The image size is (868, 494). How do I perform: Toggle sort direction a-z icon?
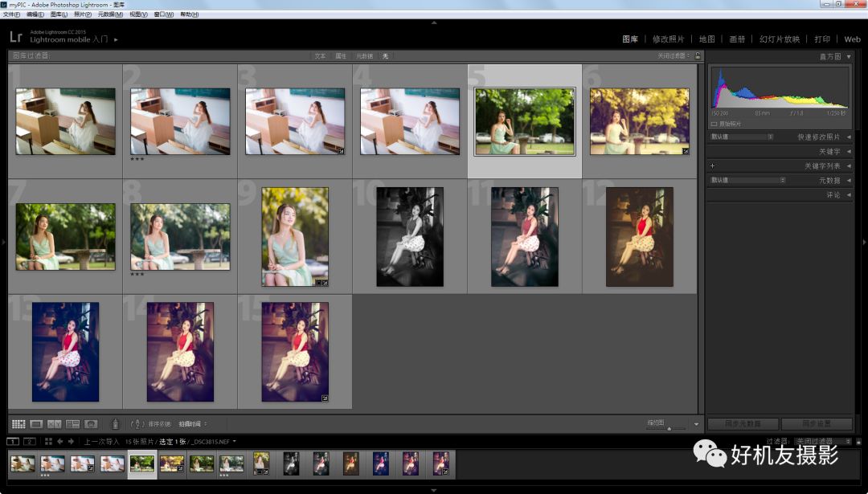point(137,424)
